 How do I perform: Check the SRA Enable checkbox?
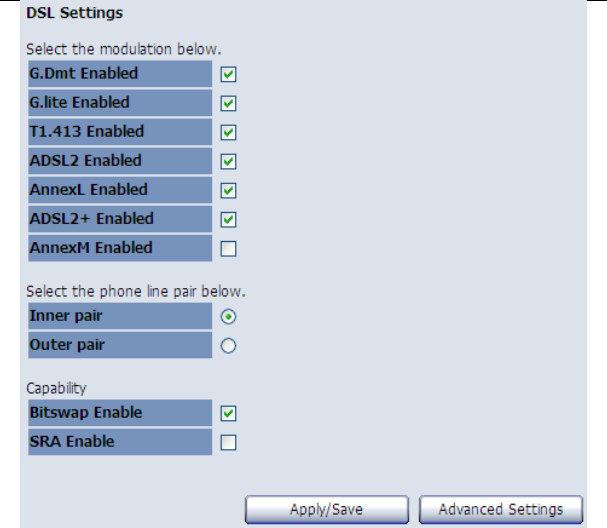point(228,442)
